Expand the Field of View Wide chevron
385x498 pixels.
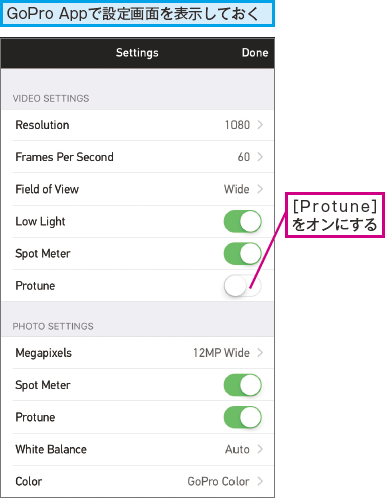(260, 189)
